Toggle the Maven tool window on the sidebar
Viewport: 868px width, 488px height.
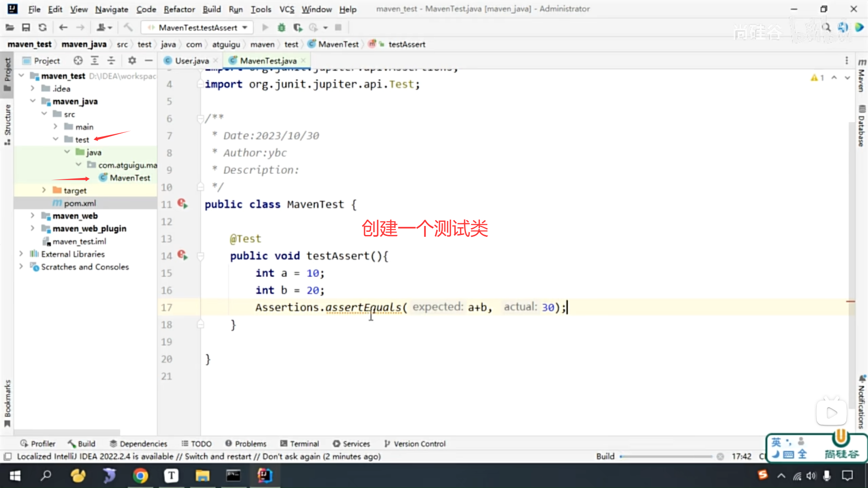click(x=862, y=75)
